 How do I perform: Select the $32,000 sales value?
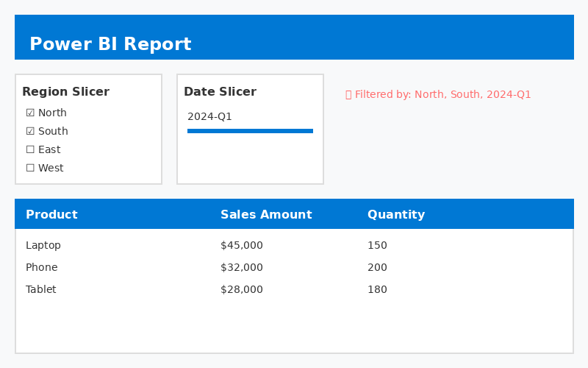click(242, 267)
